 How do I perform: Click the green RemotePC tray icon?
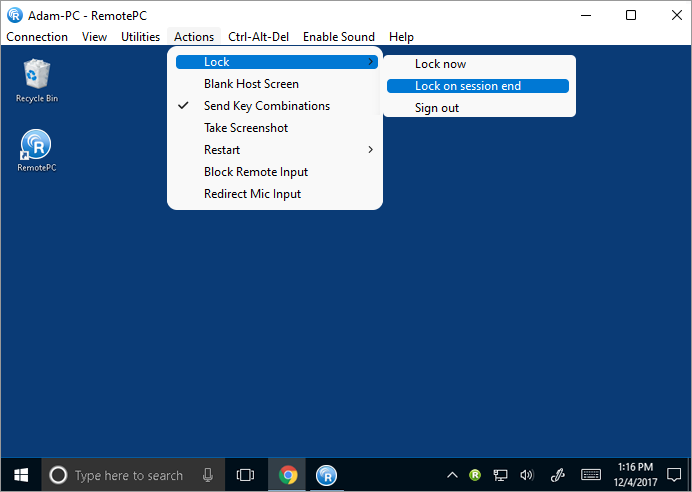475,475
